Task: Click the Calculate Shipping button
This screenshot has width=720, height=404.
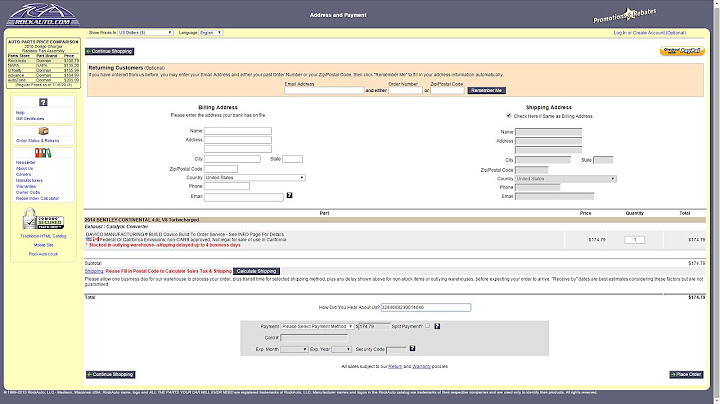Action: (x=256, y=271)
